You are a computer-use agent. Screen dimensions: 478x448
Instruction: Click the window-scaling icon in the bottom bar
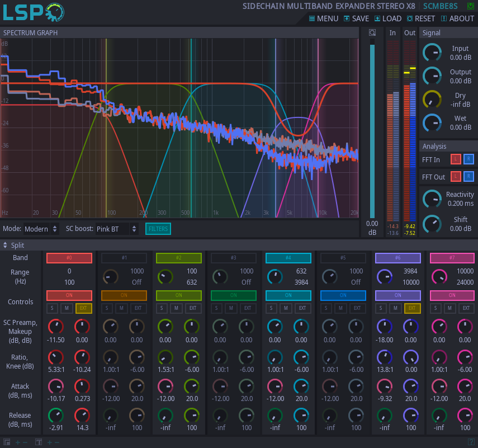pyautogui.click(x=7, y=442)
